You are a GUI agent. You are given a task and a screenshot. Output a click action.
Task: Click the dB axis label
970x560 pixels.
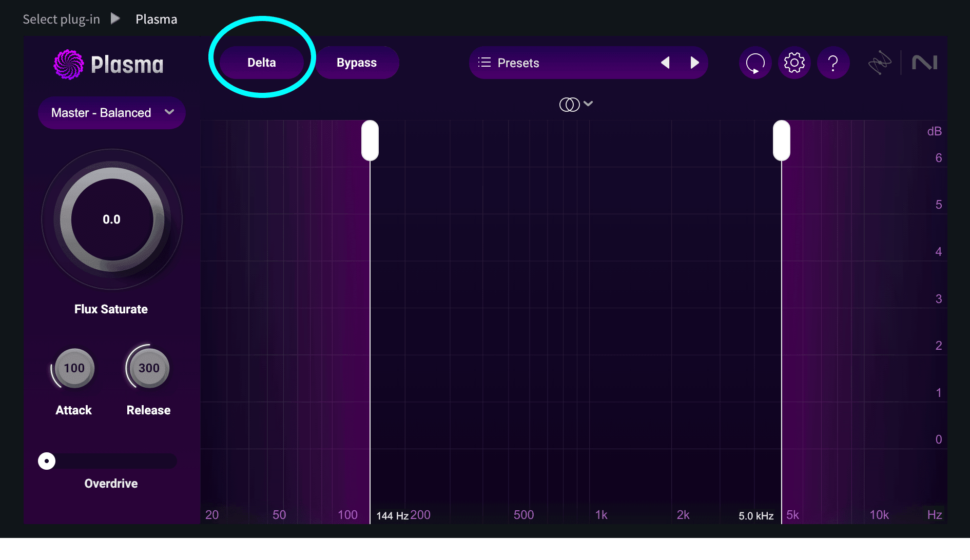pos(935,131)
